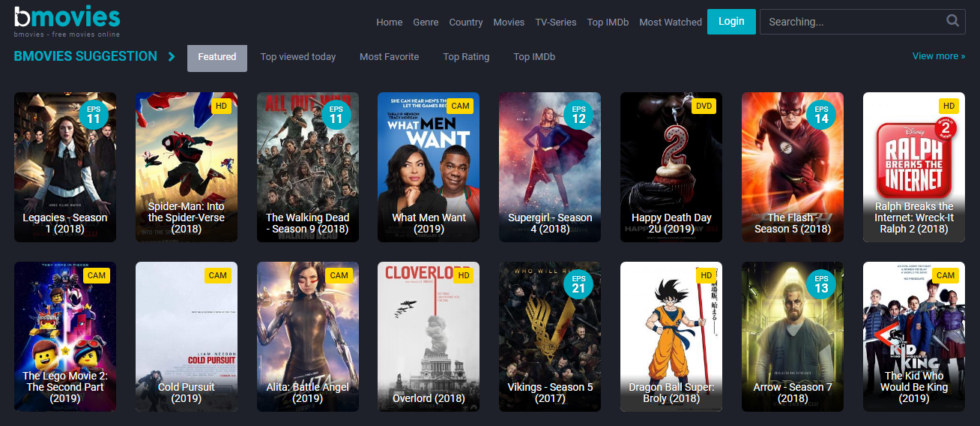Open Legacies - Season 1 (2018) title
The height and width of the screenshot is (426, 980).
pyautogui.click(x=65, y=223)
